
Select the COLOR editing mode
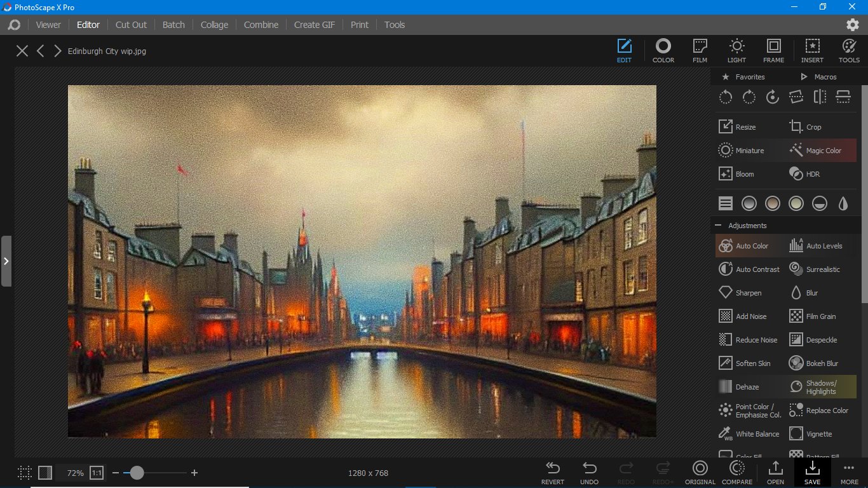tap(663, 51)
